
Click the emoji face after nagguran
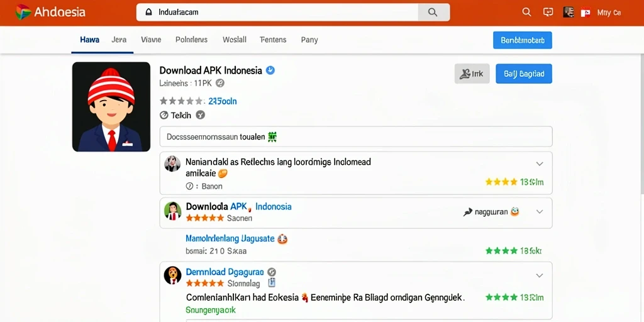click(514, 212)
